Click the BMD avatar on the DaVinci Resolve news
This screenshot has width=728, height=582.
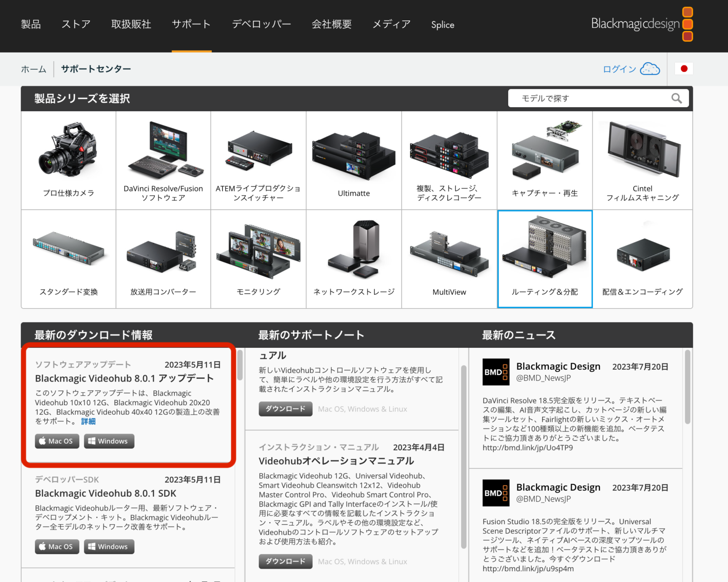(496, 373)
